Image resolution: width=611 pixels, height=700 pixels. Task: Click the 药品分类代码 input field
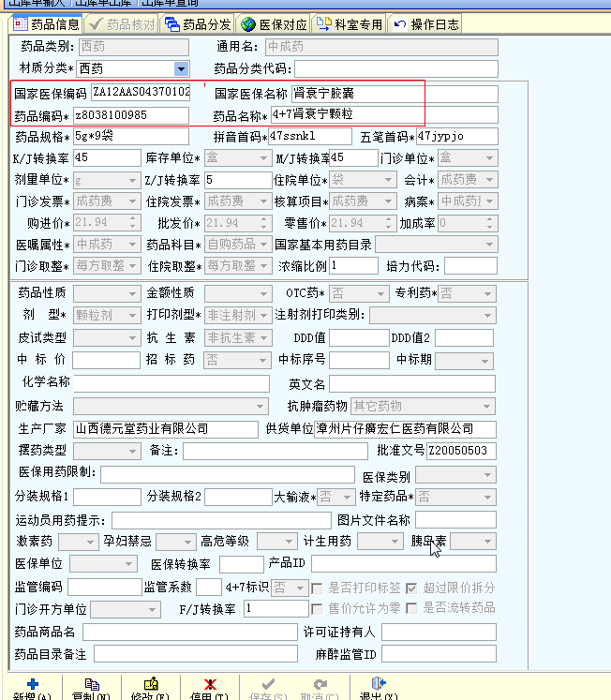pos(396,68)
